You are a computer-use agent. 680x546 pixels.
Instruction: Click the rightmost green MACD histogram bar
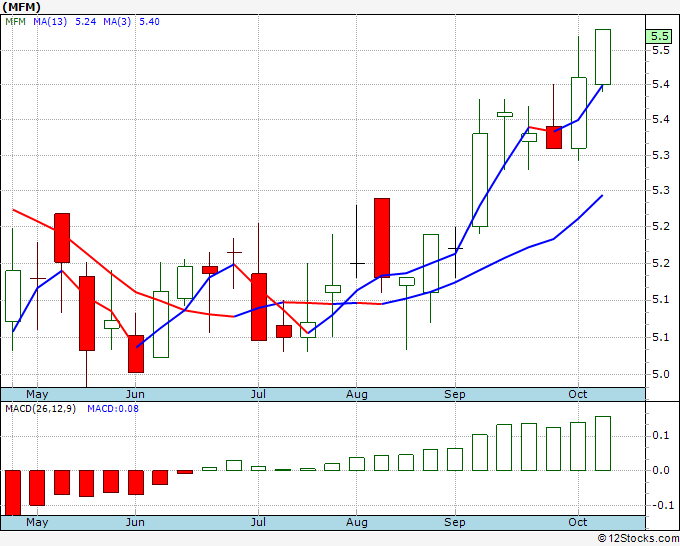tap(603, 443)
